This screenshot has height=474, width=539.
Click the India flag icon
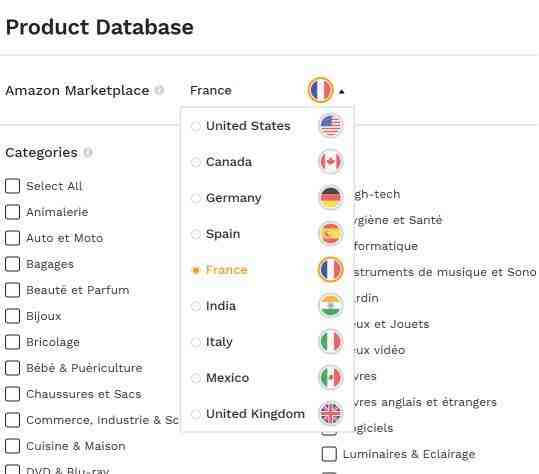(331, 306)
